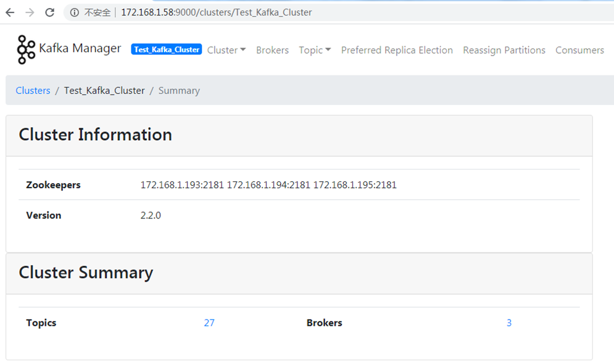The image size is (614, 364).
Task: Open the brokers count link 3
Action: 509,323
